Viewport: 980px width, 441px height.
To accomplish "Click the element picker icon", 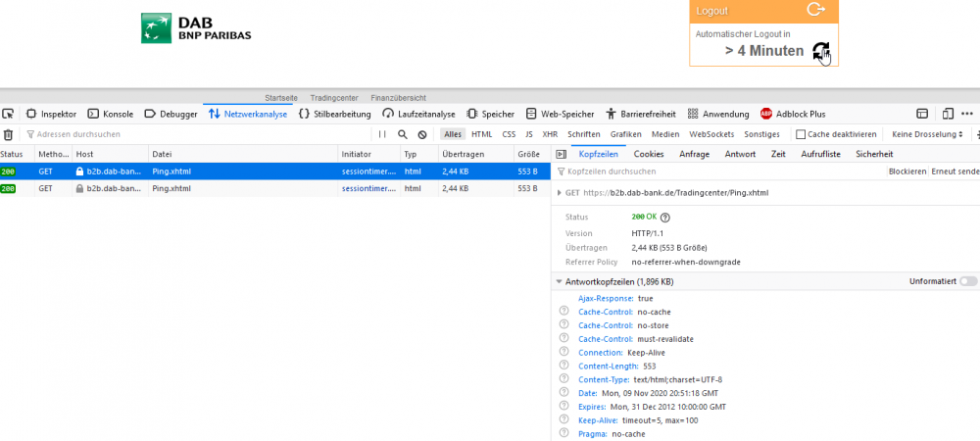I will pyautogui.click(x=8, y=114).
